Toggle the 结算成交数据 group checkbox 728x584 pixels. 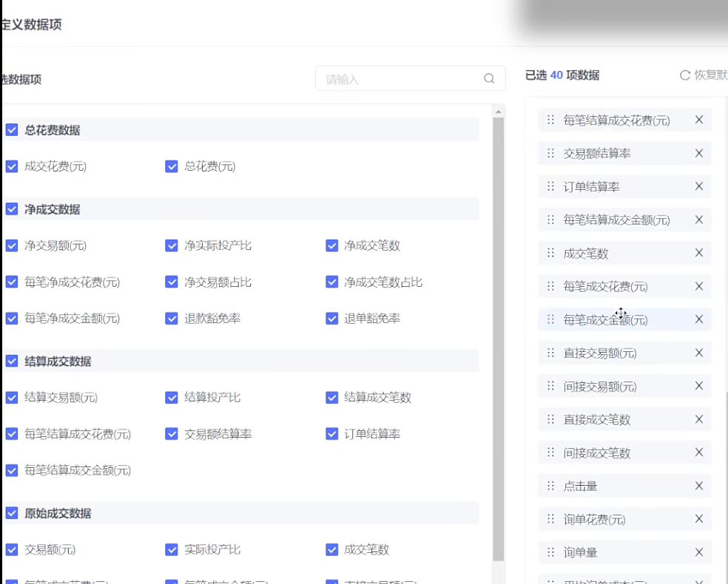point(12,361)
